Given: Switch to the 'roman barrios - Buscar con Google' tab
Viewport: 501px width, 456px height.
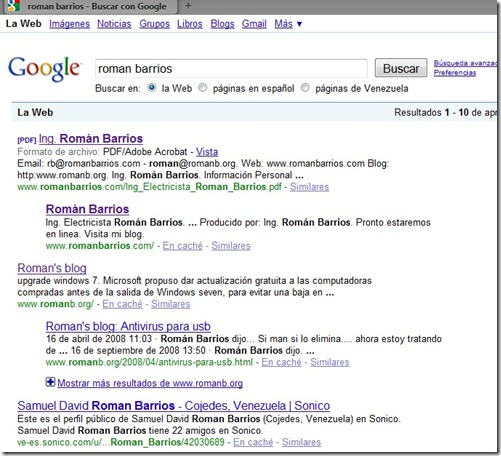Looking at the screenshot, I should pyautogui.click(x=90, y=6).
